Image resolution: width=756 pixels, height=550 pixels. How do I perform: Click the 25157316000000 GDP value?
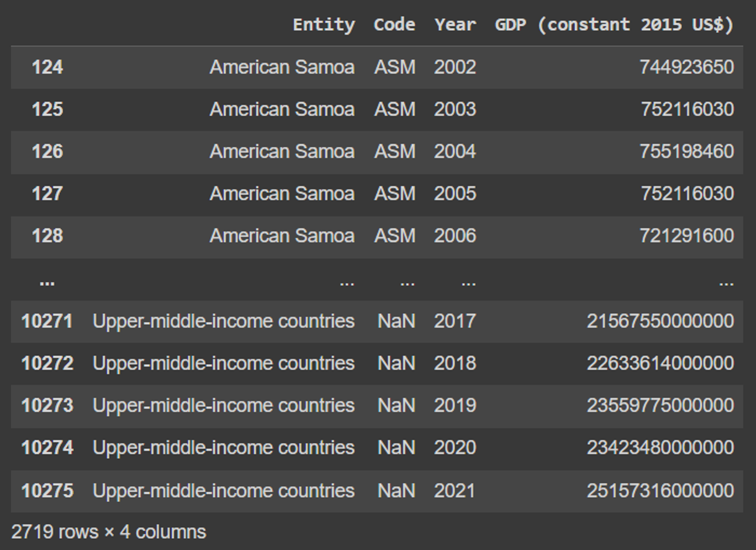(660, 491)
